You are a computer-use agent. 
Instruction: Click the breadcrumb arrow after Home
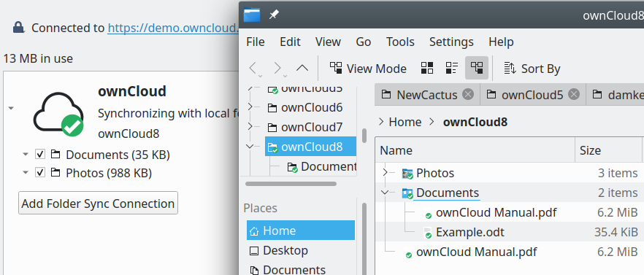(432, 122)
